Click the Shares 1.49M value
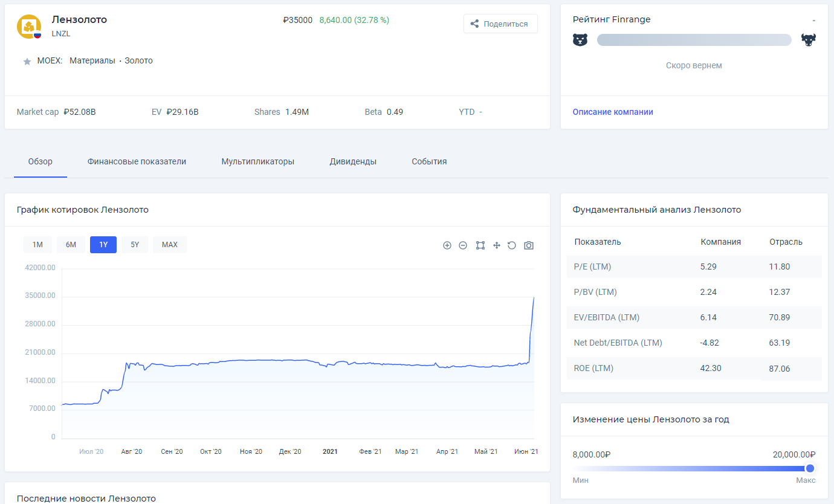The image size is (834, 504). tap(297, 112)
